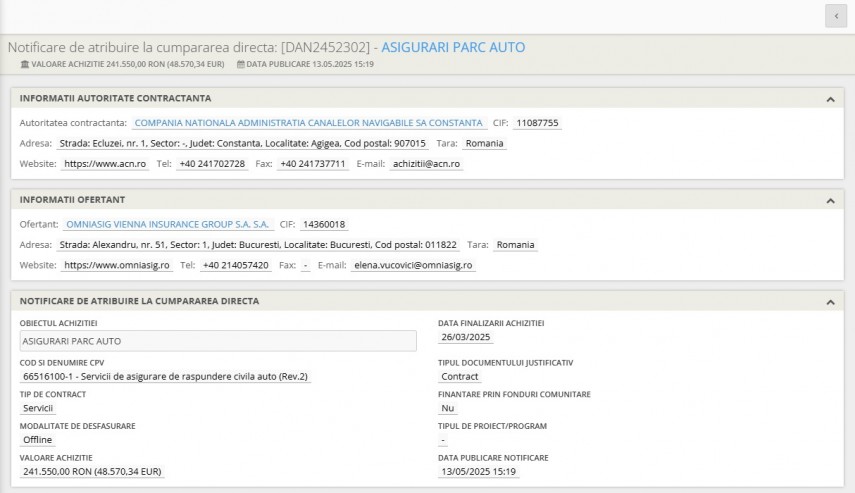The image size is (855, 493).
Task: Click the achizitii@acn.ro email address
Action: 426,163
